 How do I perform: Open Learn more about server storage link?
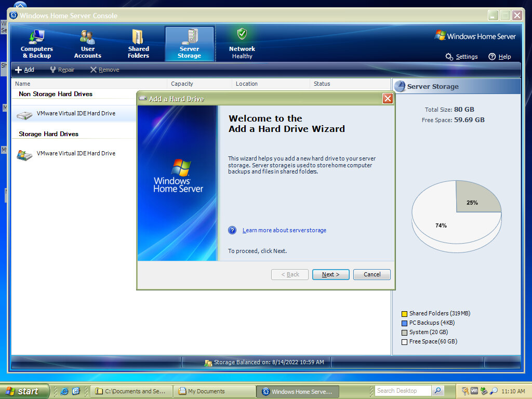click(x=284, y=230)
